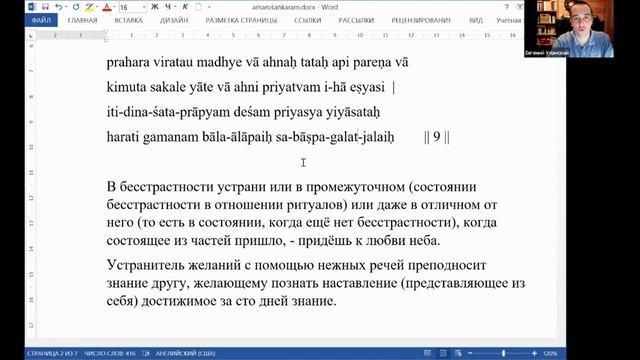Switch to the РЕЦЕНЗИРОВАНИЕ tab
The width and height of the screenshot is (640, 360).
point(421,20)
